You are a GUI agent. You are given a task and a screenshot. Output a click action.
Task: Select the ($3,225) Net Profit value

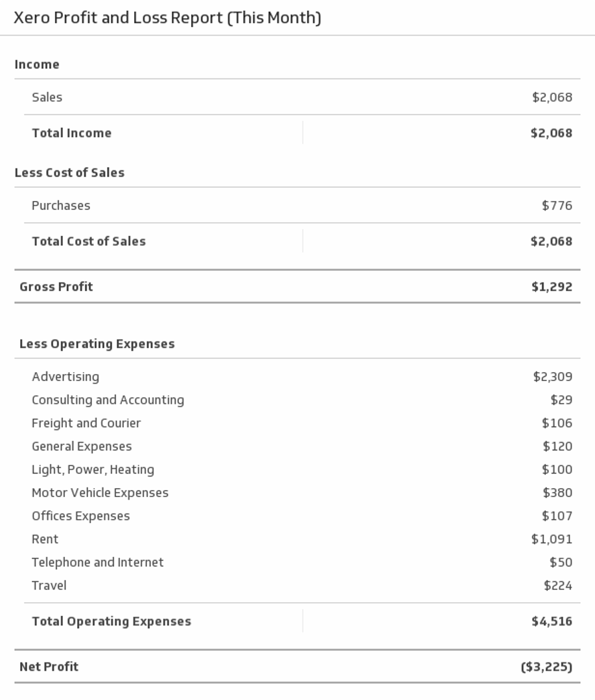pyautogui.click(x=546, y=666)
